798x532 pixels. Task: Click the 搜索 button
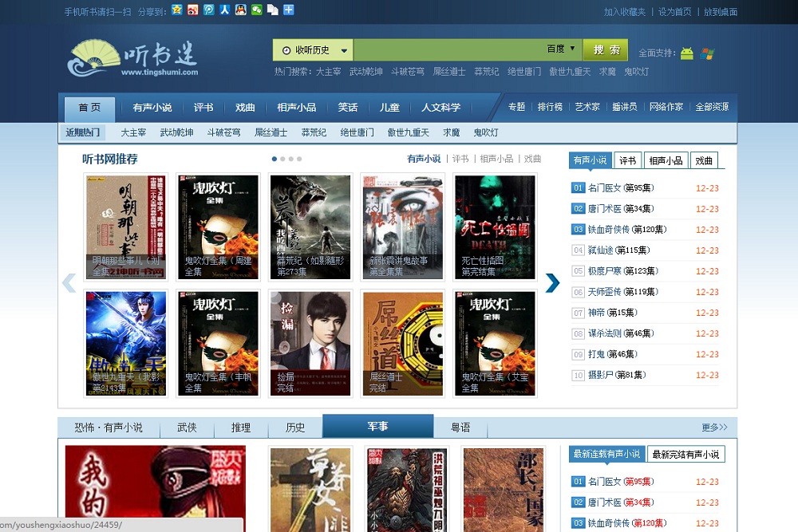point(606,49)
